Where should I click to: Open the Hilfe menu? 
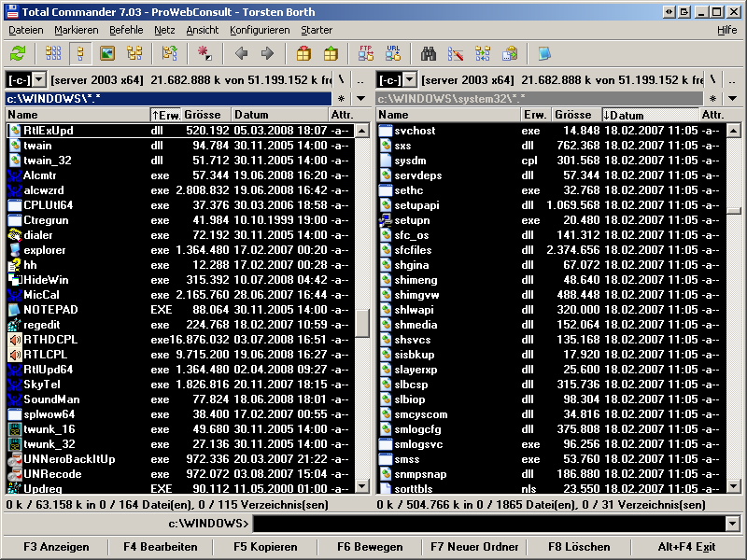(x=727, y=30)
